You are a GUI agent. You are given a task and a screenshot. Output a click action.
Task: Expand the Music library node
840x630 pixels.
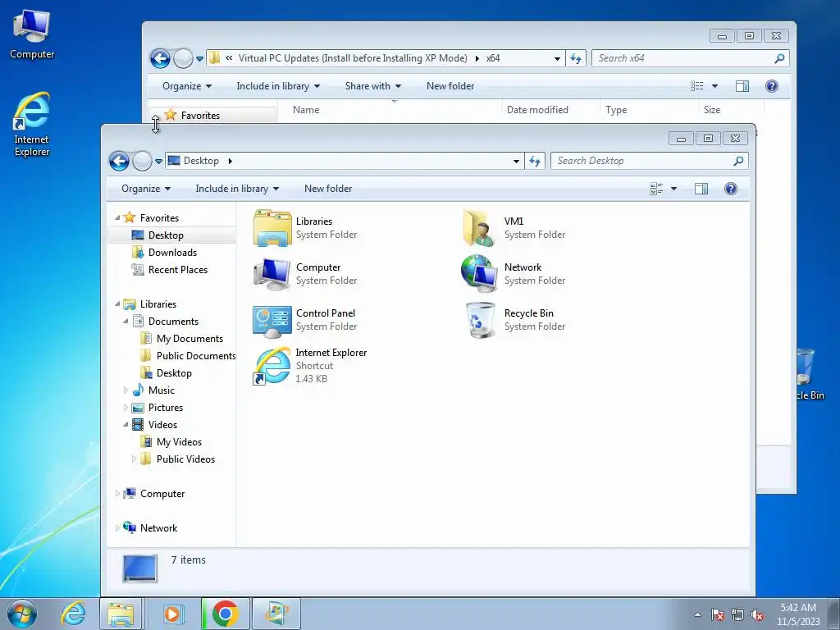point(126,390)
